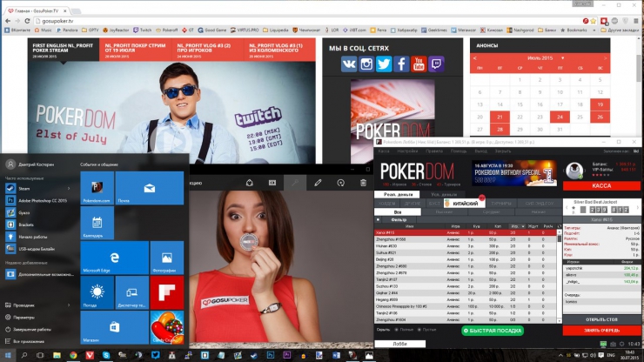Screen dimensions: 644x362
Task: Select Wuhan #830 table row
Action: click(466, 246)
